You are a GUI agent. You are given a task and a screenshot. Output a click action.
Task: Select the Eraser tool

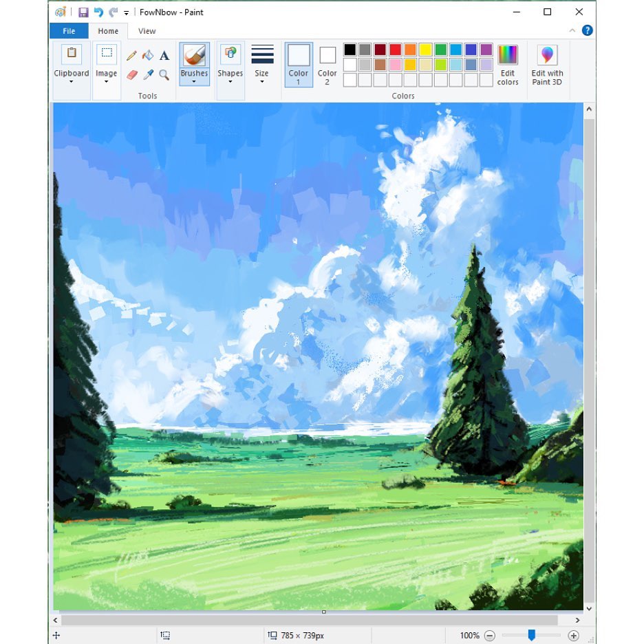coord(131,75)
